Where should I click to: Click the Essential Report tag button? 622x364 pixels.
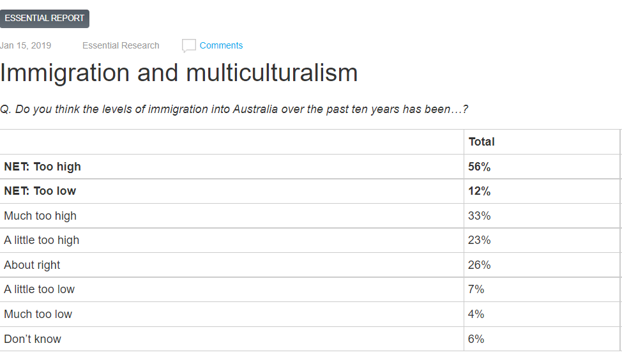point(45,19)
